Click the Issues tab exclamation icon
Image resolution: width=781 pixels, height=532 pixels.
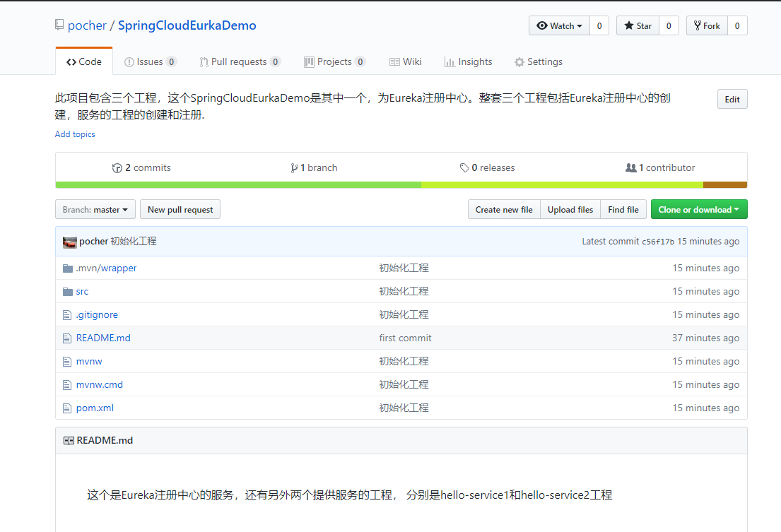click(129, 62)
